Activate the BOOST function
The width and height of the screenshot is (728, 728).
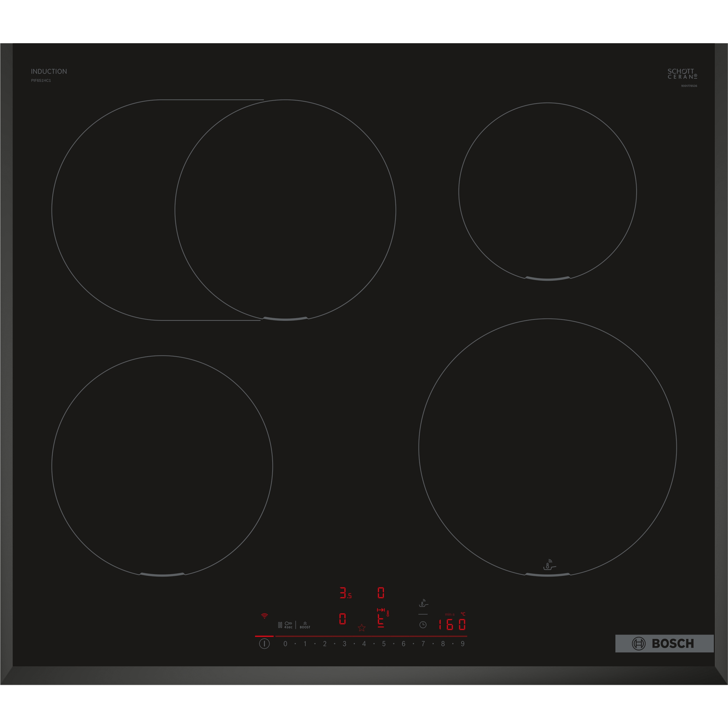coord(305,625)
